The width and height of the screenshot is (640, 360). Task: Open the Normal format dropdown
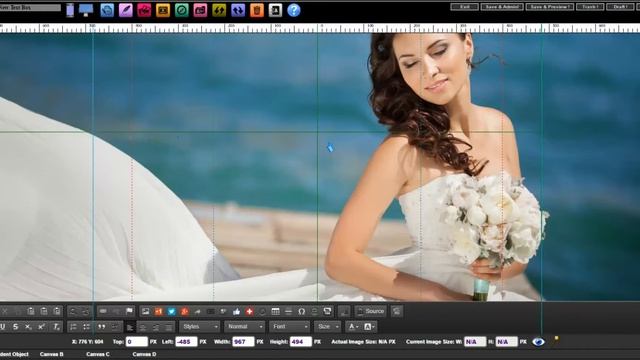(x=244, y=327)
